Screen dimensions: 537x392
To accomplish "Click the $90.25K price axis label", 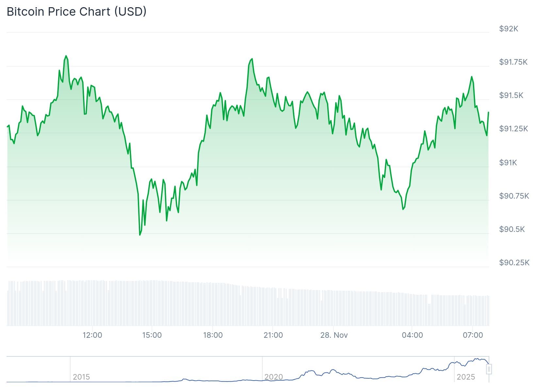I will (514, 263).
